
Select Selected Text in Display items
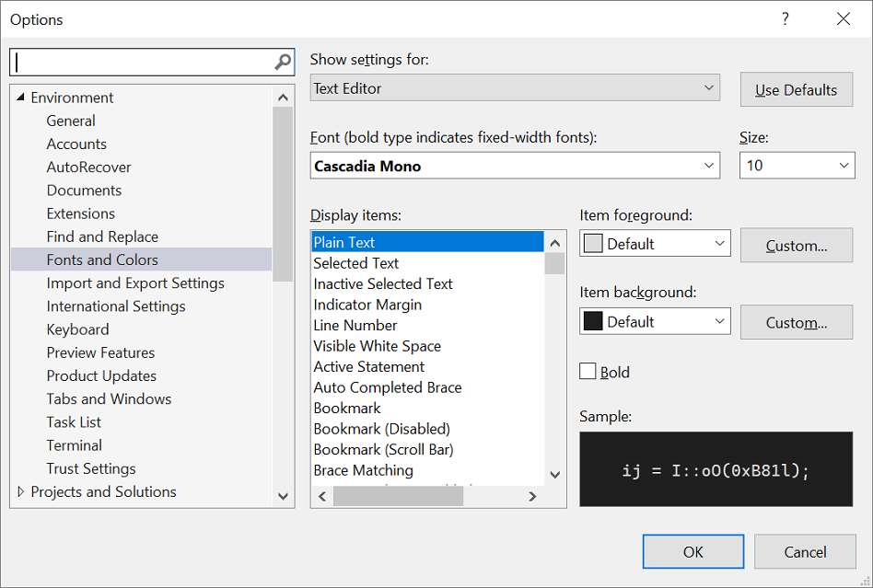click(x=355, y=262)
